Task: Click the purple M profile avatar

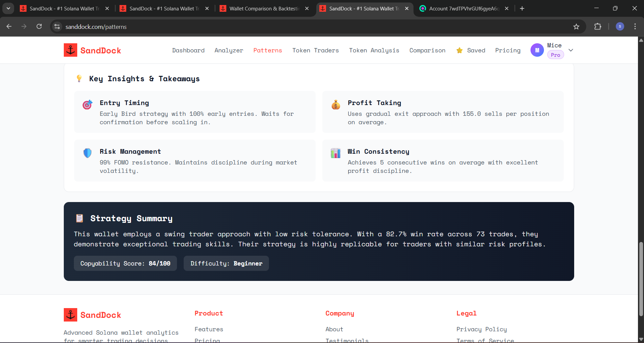Action: (537, 50)
